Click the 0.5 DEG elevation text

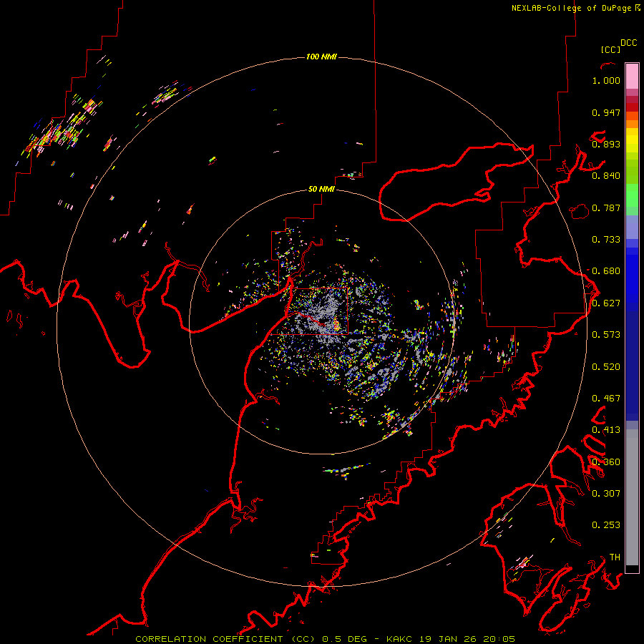344,639
